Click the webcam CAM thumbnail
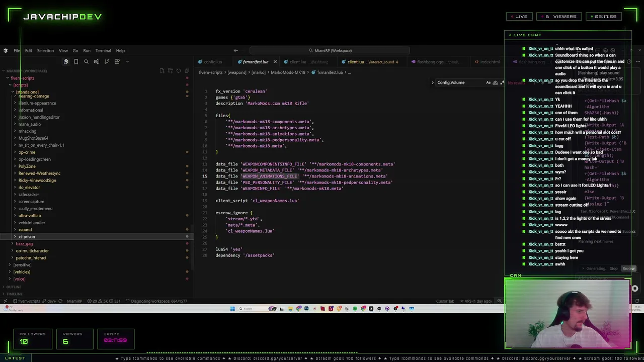Screen dimensions: 644x362 (x=568, y=313)
